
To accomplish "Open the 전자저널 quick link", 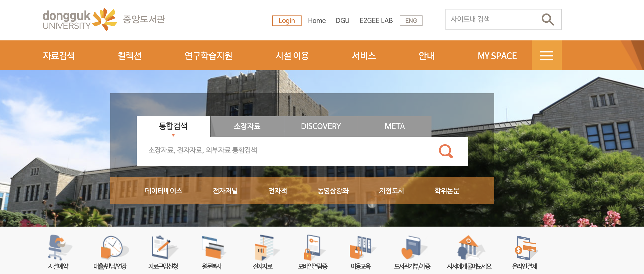I will pyautogui.click(x=225, y=191).
